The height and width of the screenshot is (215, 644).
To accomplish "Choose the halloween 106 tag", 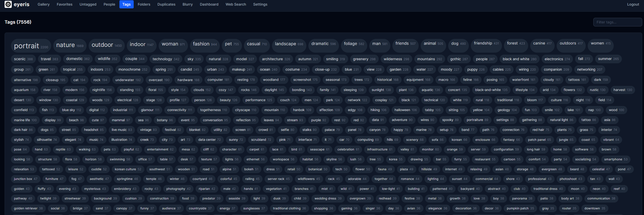I will [405, 110].
